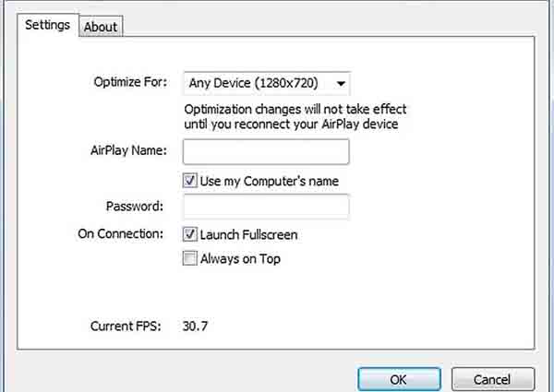Uncheck the Use my Computer's name checkbox
Screen dimensions: 554x392
[190, 179]
